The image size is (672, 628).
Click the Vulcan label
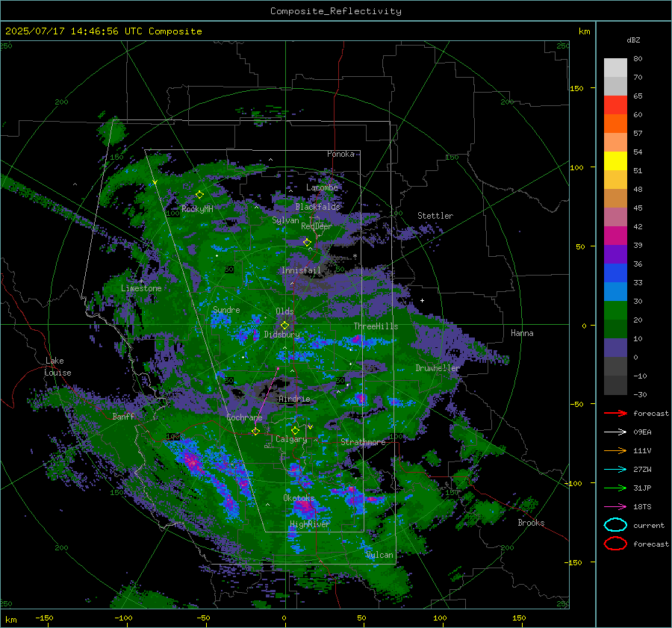tap(379, 555)
